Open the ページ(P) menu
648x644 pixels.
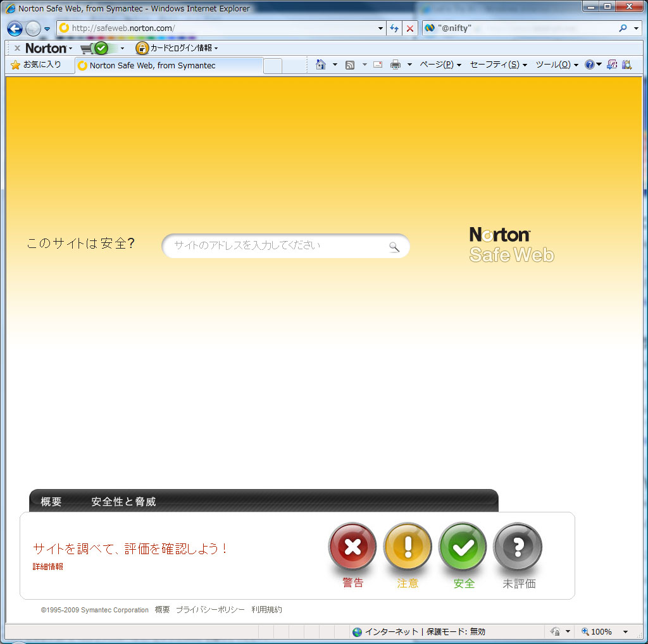(x=440, y=65)
